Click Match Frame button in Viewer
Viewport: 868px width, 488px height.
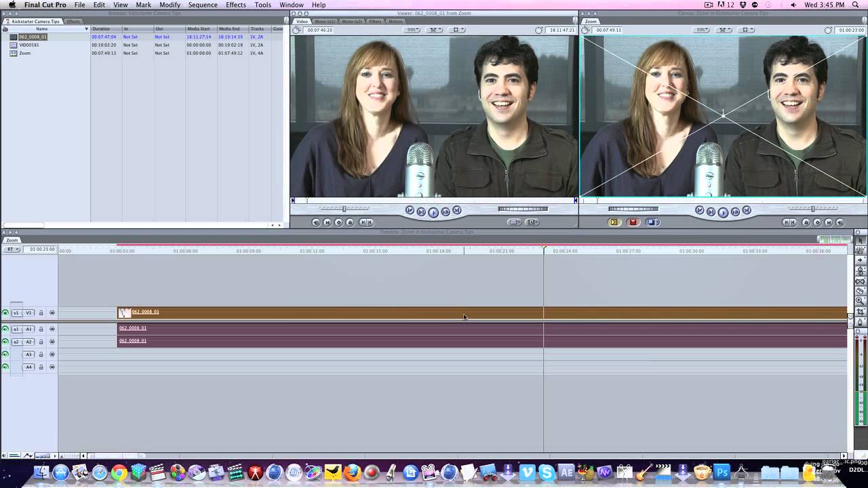316,222
